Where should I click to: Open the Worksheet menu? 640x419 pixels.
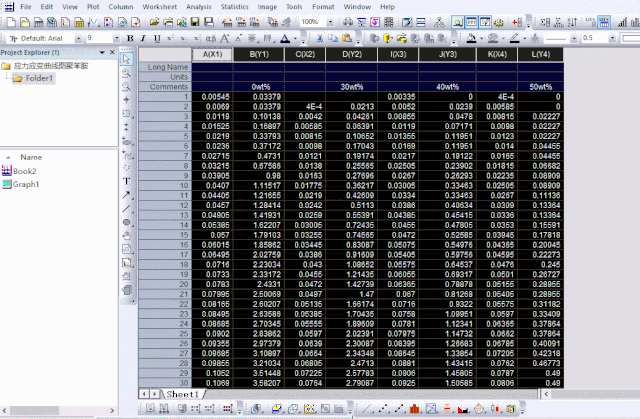(x=160, y=7)
